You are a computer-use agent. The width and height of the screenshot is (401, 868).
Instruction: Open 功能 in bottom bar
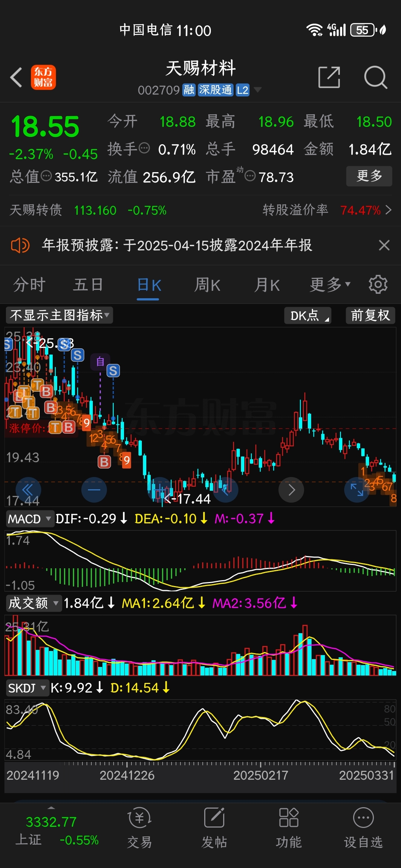click(289, 828)
